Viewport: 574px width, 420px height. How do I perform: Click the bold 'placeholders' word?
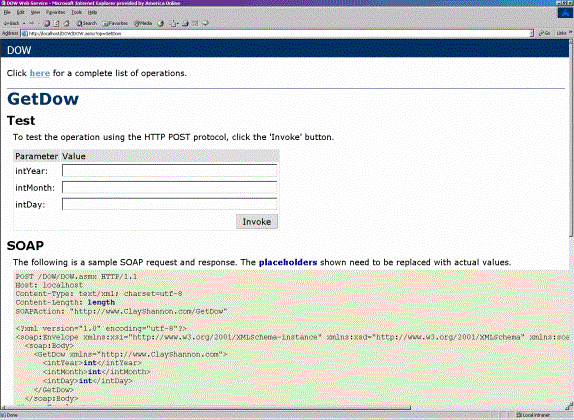click(x=288, y=262)
